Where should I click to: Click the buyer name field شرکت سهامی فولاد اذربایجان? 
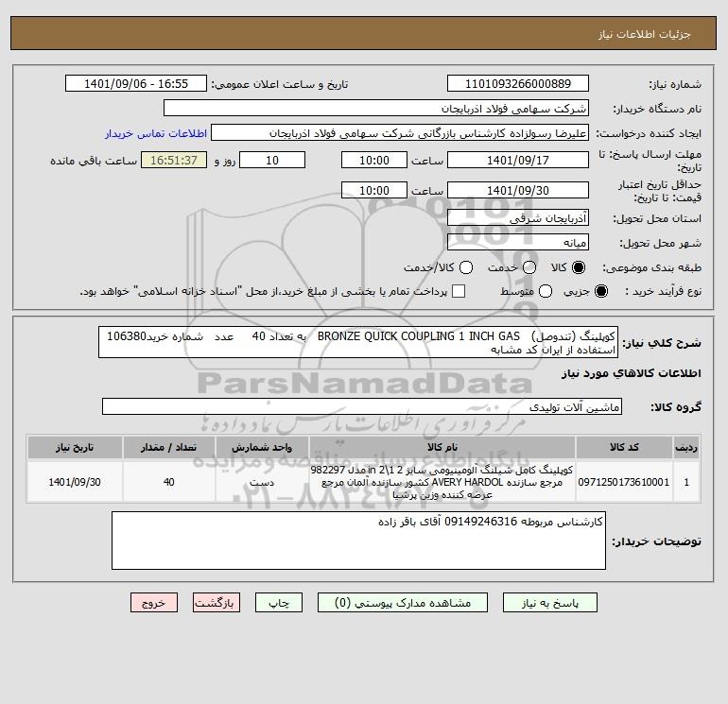376,108
